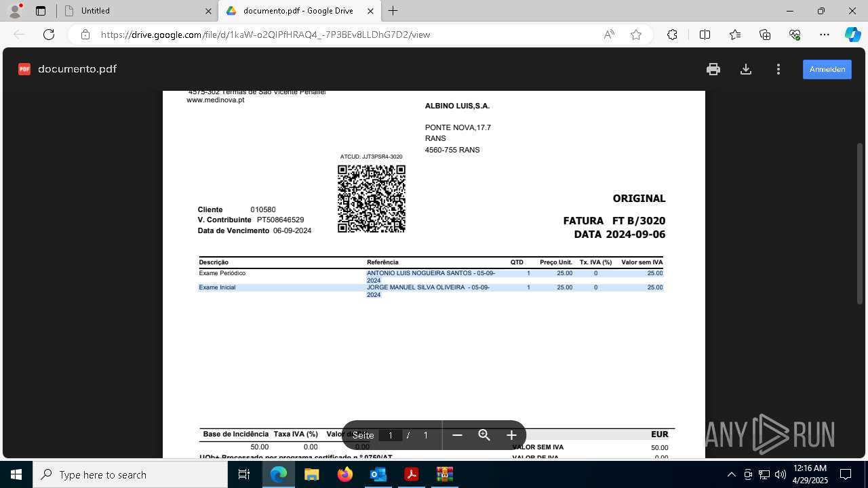868x488 pixels.
Task: Select the FATURA FT B/3020 heading
Action: [x=614, y=221]
